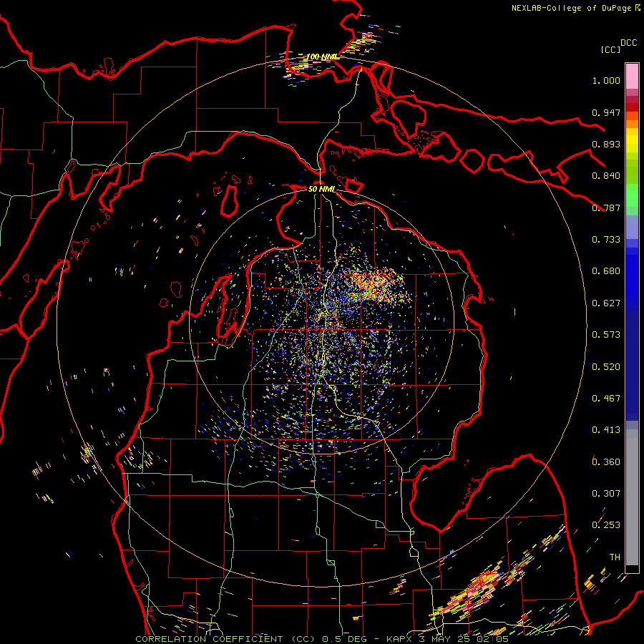Click the red segment of the color bar

point(632,107)
